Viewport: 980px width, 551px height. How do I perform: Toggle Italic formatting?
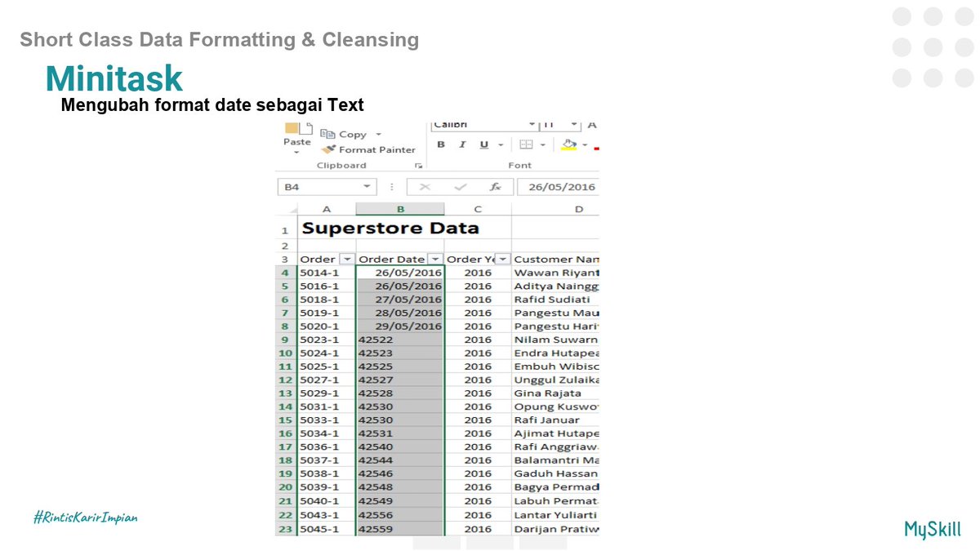coord(462,144)
